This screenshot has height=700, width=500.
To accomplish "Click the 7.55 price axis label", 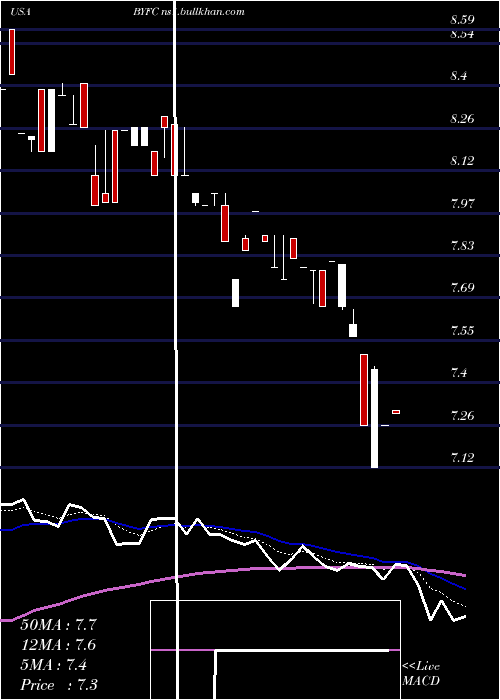I will pos(462,331).
